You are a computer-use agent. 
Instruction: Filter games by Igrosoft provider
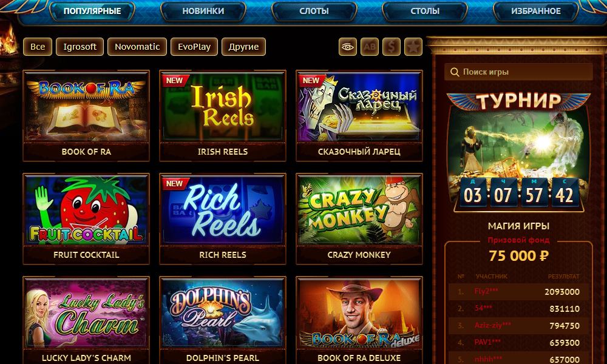point(80,47)
